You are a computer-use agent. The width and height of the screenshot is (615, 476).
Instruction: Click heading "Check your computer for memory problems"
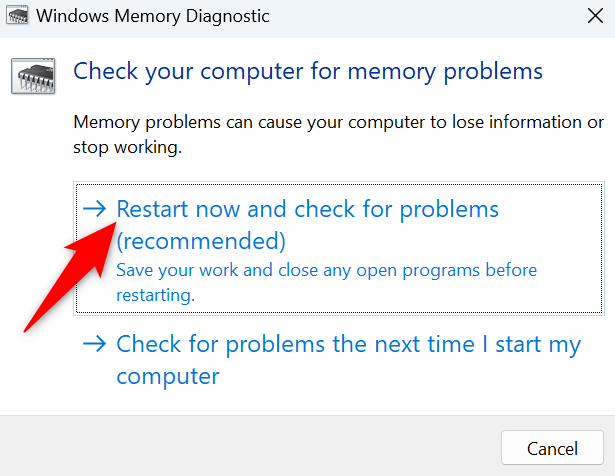tap(308, 72)
